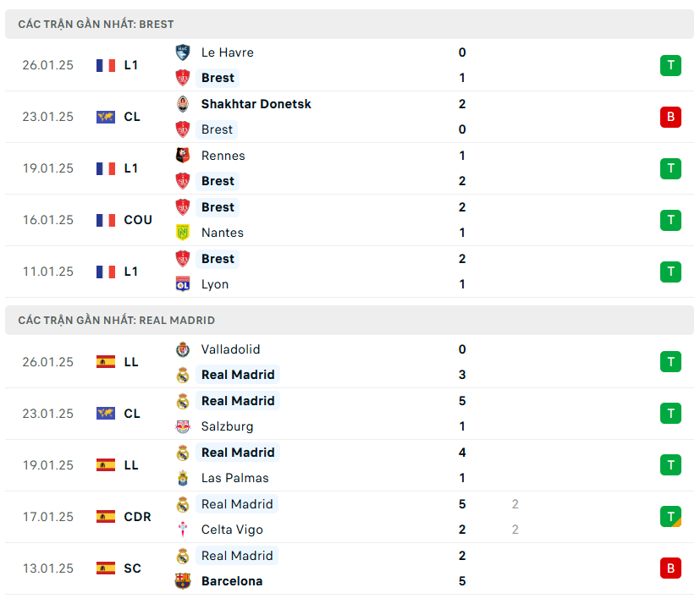Click the Spanish flag beside CDR

106,517
